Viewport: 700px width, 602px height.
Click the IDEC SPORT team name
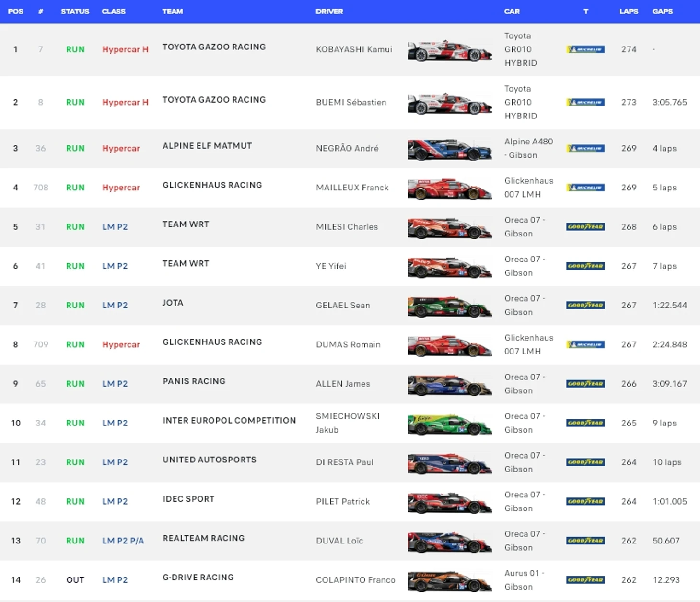(188, 499)
